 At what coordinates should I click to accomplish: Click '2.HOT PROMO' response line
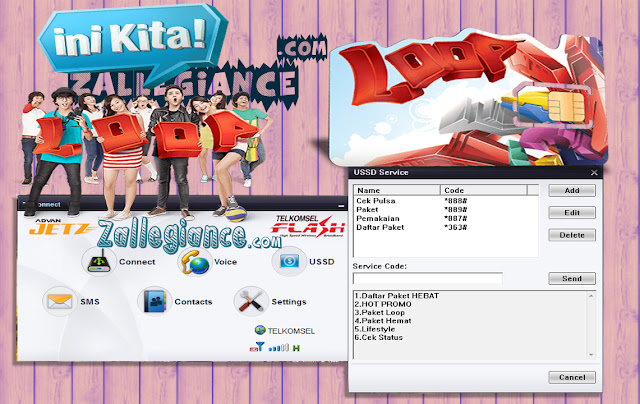[x=383, y=304]
